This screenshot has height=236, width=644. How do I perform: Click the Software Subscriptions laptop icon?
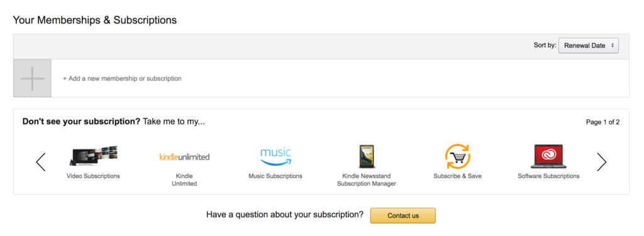548,156
